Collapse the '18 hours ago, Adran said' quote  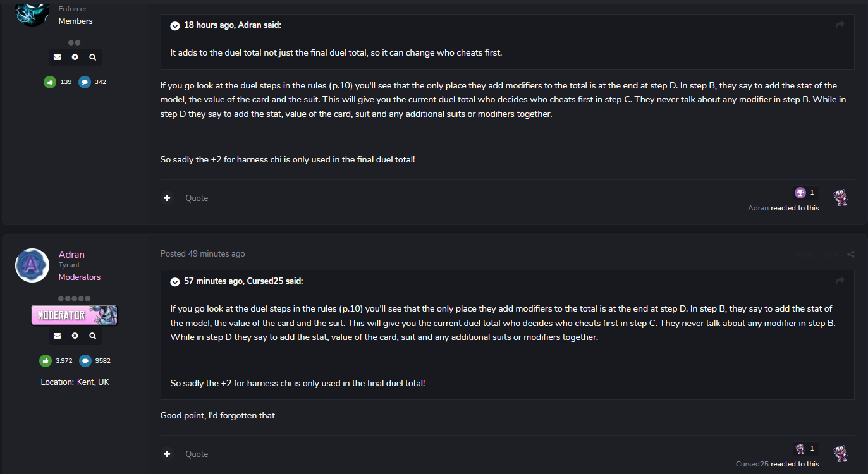[x=175, y=25]
